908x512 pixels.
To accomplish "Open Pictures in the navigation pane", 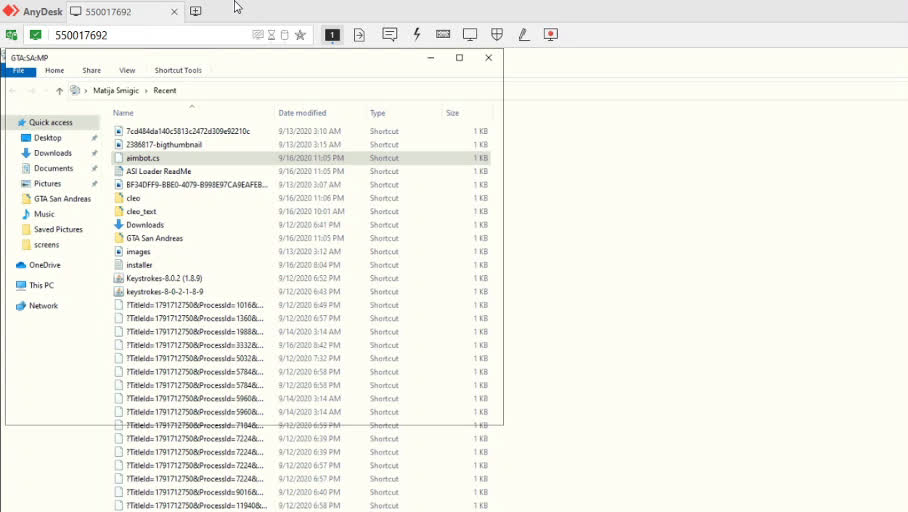I will pos(47,184).
